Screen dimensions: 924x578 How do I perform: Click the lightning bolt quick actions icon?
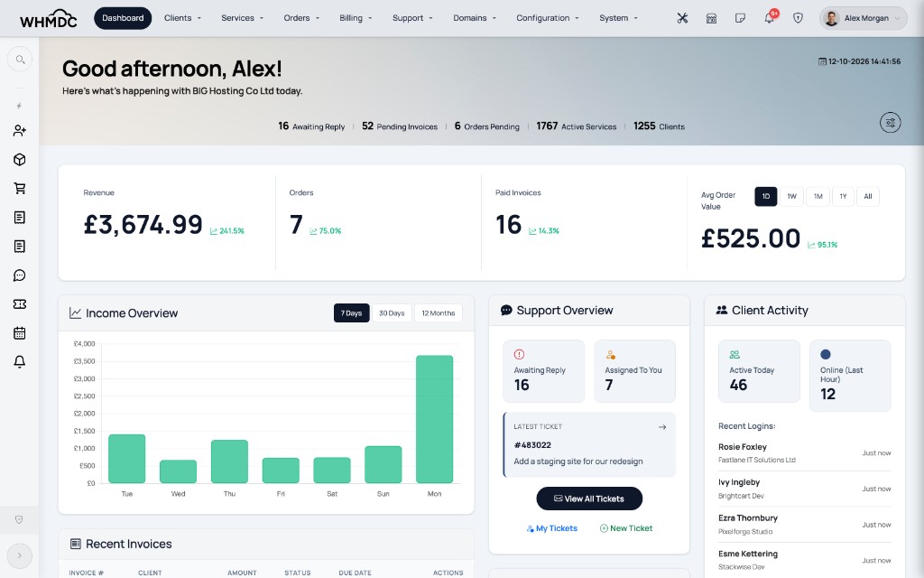[x=20, y=106]
